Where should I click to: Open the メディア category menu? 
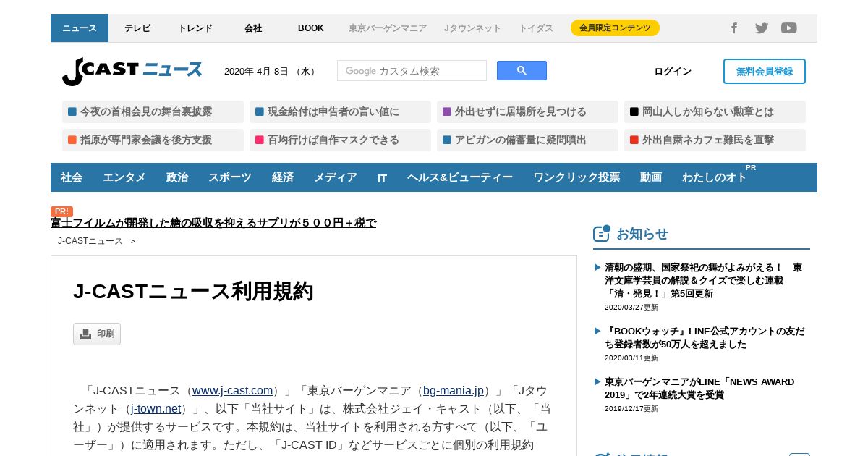click(x=336, y=177)
